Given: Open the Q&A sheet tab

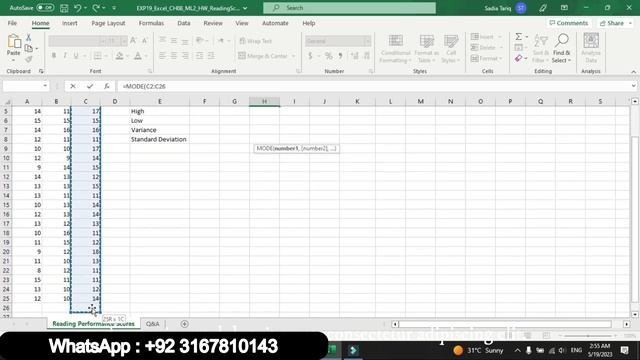Looking at the screenshot, I should coord(153,324).
